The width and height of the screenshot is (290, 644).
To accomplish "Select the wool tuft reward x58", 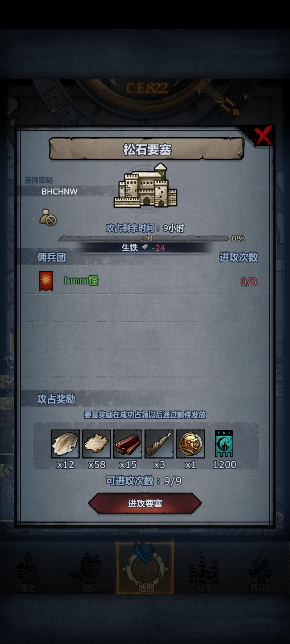I will (x=96, y=444).
